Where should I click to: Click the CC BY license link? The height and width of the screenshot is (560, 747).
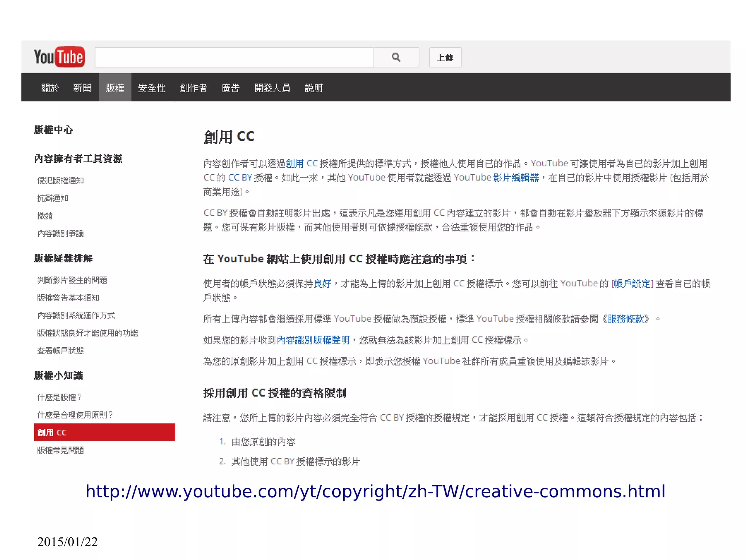[x=240, y=177]
